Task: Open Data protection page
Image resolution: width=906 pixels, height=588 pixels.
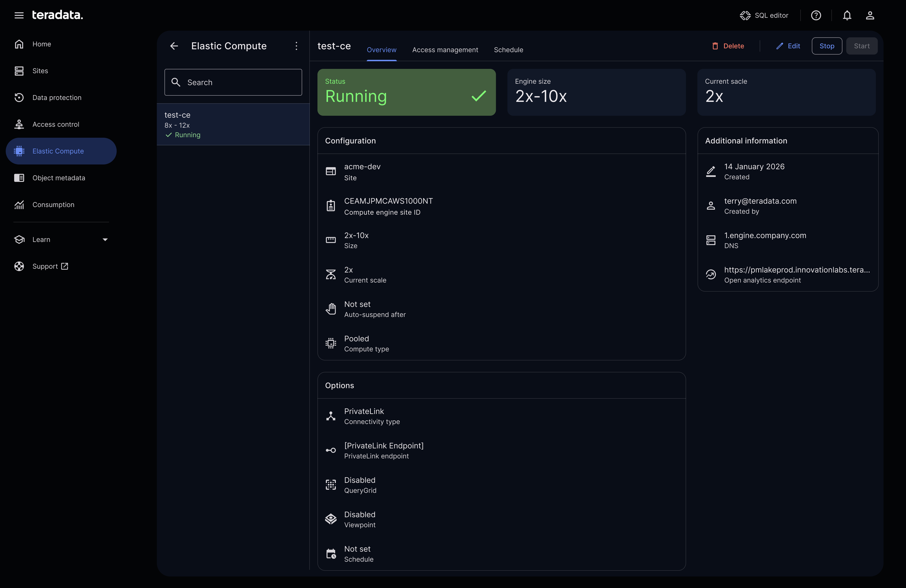Action: (61, 97)
